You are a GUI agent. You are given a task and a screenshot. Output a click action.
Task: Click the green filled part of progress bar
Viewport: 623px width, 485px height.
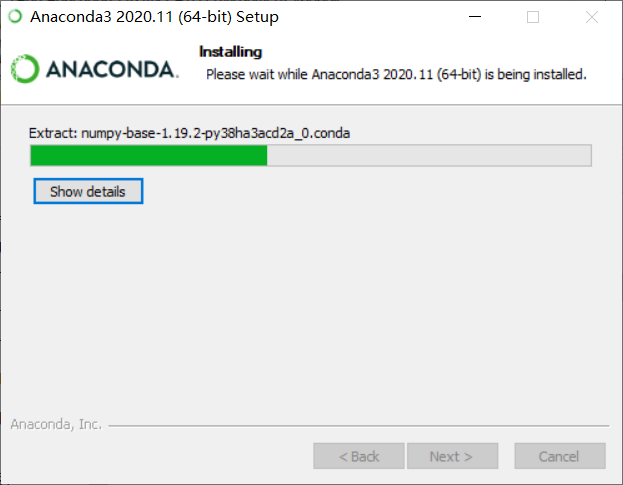coord(149,155)
